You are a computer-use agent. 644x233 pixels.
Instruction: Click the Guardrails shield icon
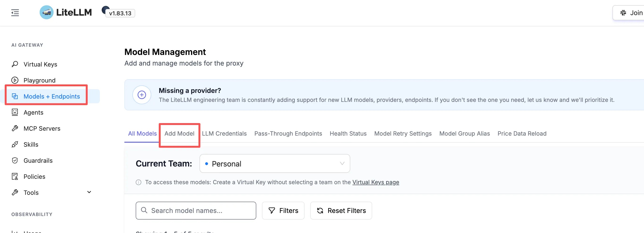coord(15,160)
